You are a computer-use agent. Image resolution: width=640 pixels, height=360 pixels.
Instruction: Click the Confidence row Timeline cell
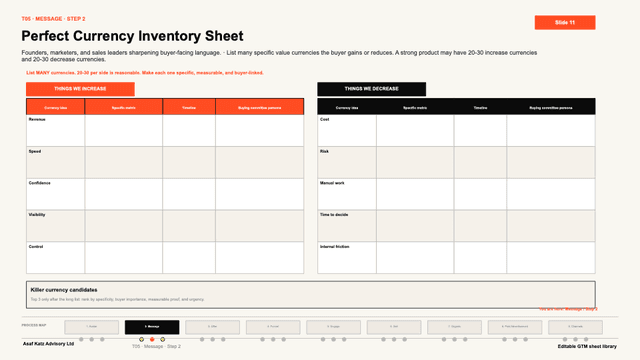(189, 194)
